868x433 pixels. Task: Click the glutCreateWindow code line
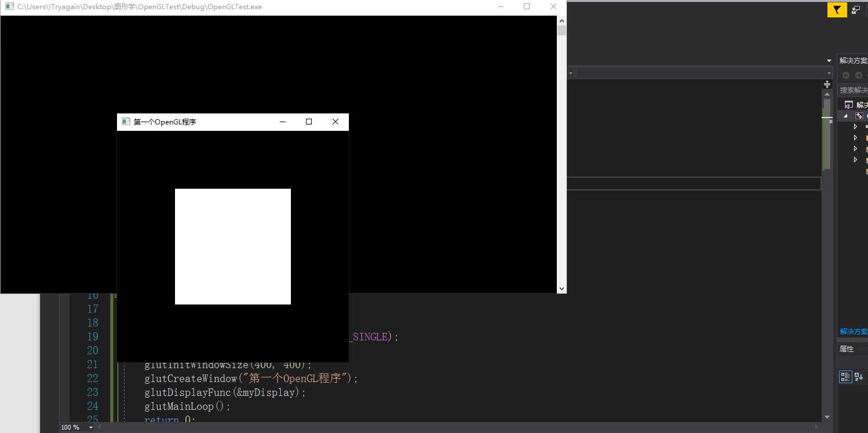pos(251,379)
